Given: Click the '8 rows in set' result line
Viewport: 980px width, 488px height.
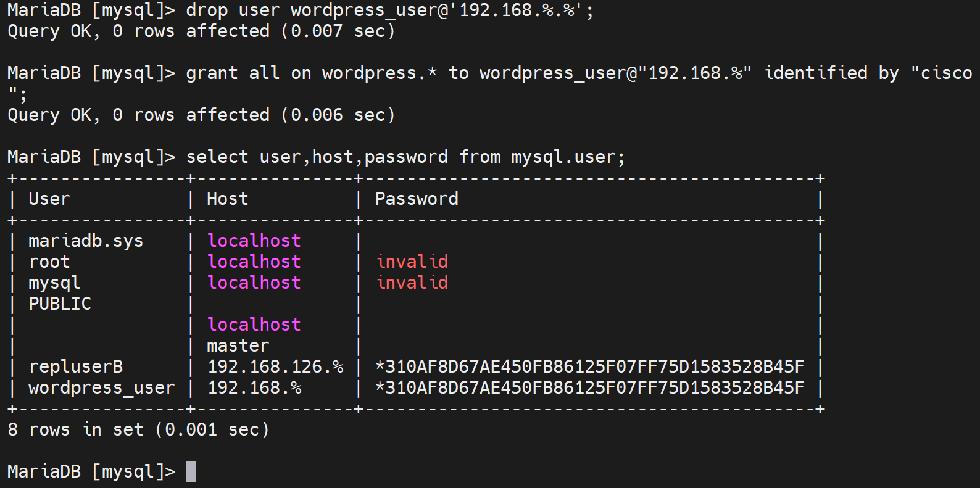Looking at the screenshot, I should [138, 430].
